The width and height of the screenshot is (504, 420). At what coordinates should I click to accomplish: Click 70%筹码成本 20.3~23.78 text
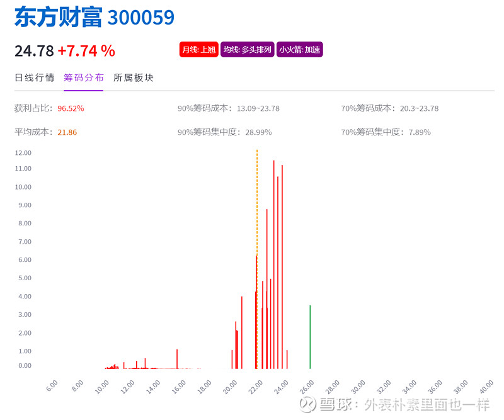pyautogui.click(x=389, y=108)
